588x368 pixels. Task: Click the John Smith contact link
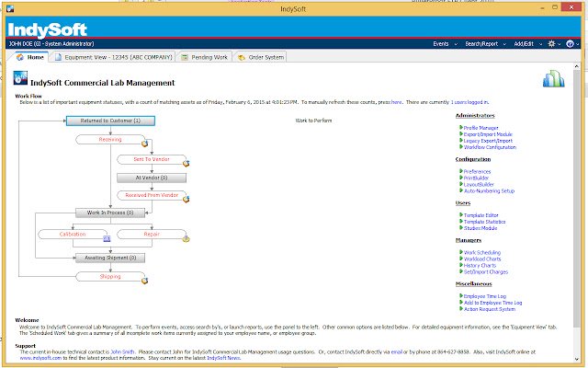click(x=122, y=351)
